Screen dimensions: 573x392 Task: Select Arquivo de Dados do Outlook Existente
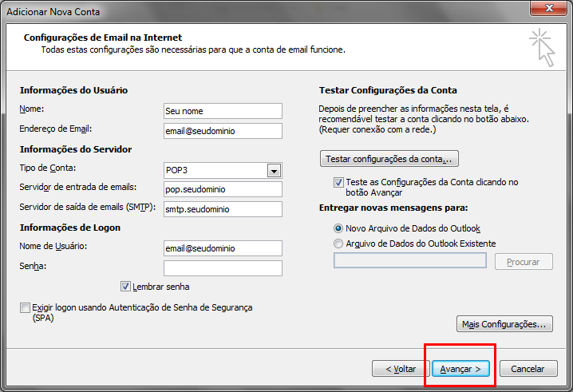coord(339,244)
